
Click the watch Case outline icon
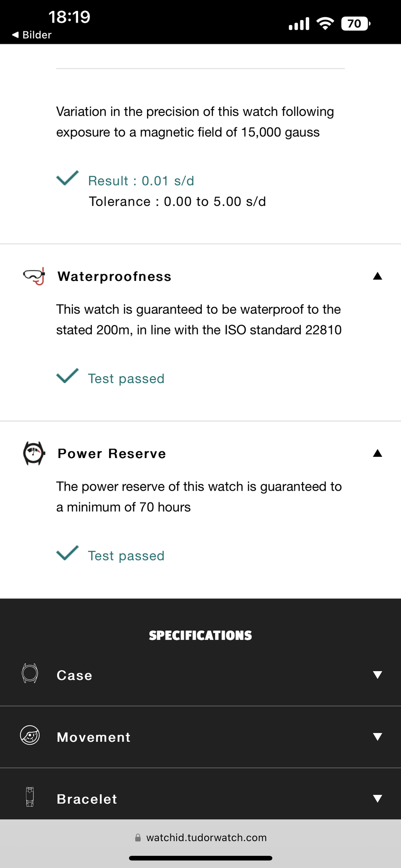[x=30, y=673]
